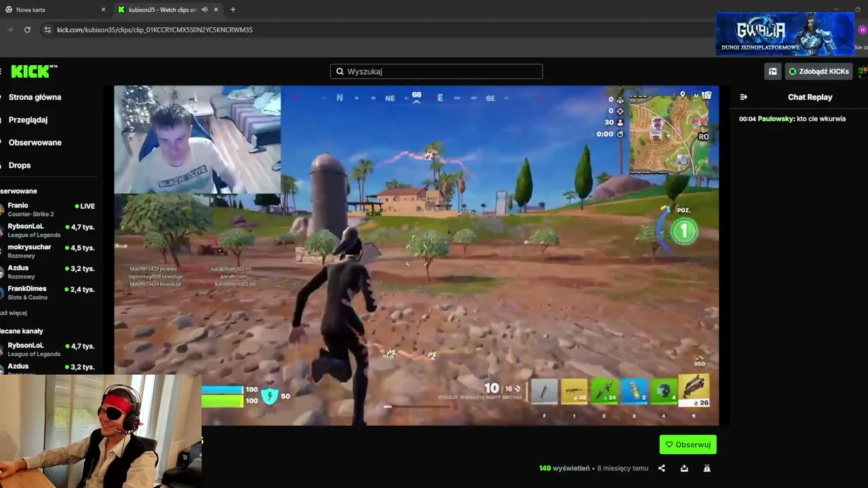This screenshot has width=868, height=488.
Task: Follow the channel with Obserwuj button
Action: pos(688,445)
